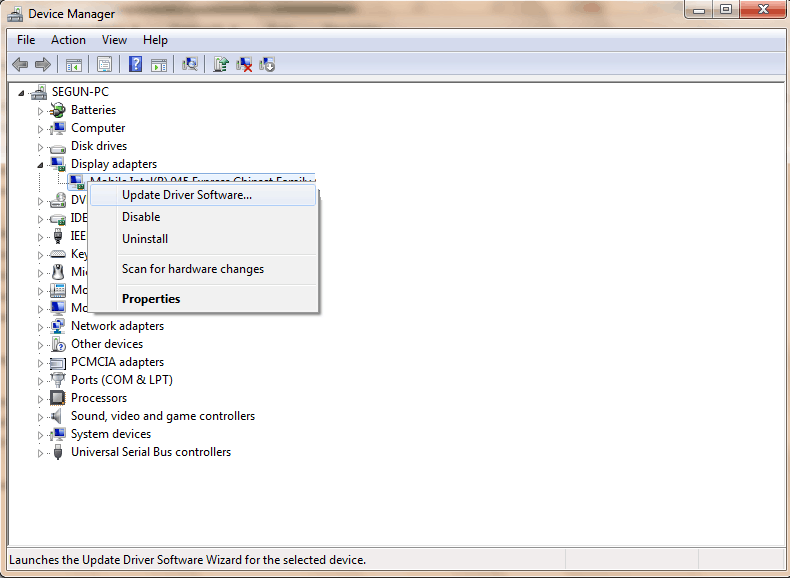Expand the PCMCIA adapters node
Viewport: 790px width, 578px height.
(40, 363)
